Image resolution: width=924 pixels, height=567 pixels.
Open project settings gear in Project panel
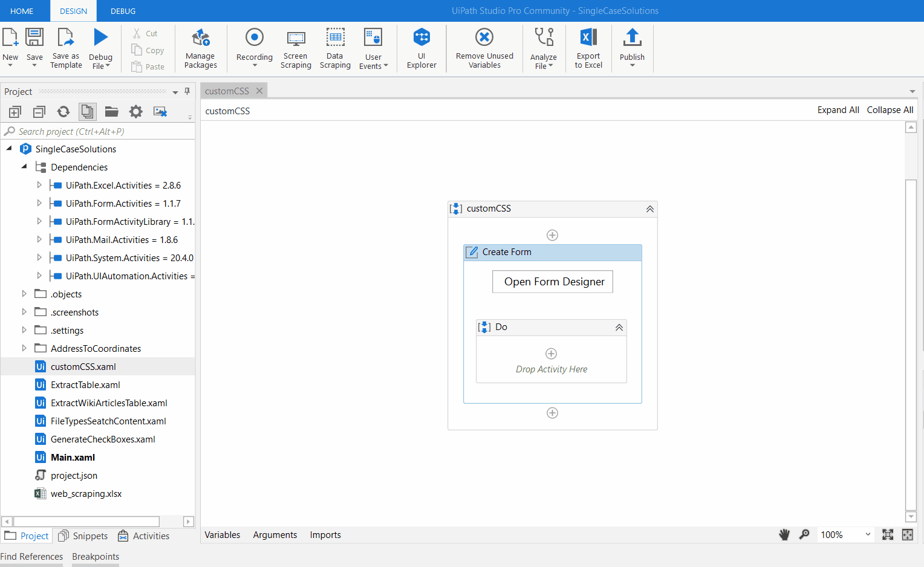click(135, 111)
